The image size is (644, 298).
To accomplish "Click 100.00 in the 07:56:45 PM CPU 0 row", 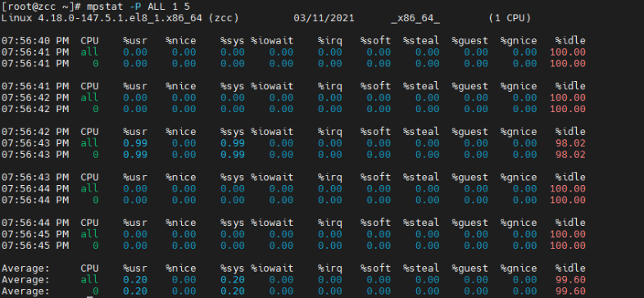I will click(x=568, y=246).
